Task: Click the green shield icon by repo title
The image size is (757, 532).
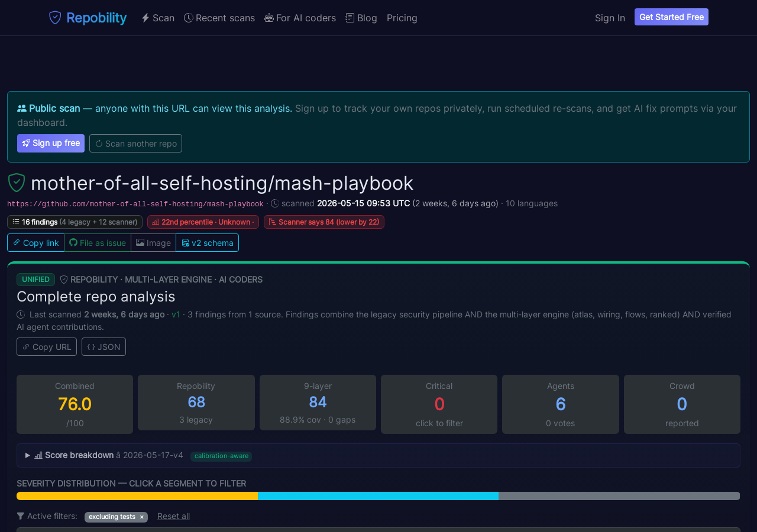Action: point(17,183)
